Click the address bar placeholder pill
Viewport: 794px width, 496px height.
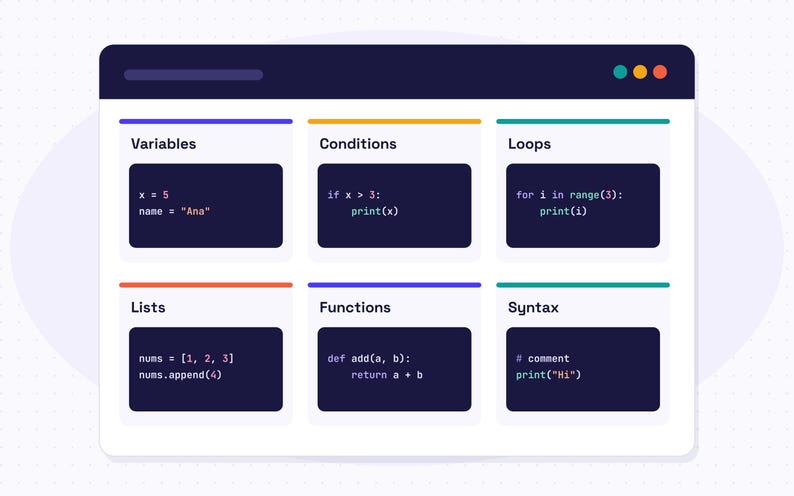coord(193,75)
